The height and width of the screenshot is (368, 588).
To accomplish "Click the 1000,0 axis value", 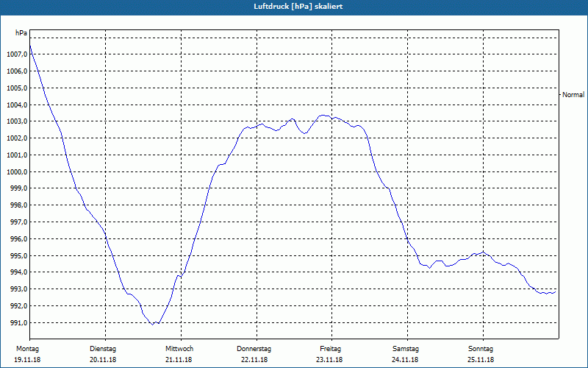I will [17, 172].
